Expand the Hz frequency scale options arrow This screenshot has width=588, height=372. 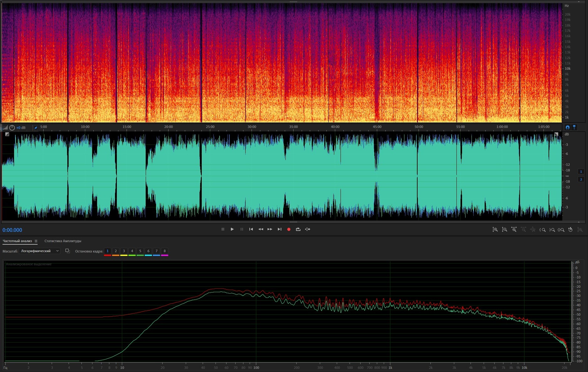tap(579, 2)
